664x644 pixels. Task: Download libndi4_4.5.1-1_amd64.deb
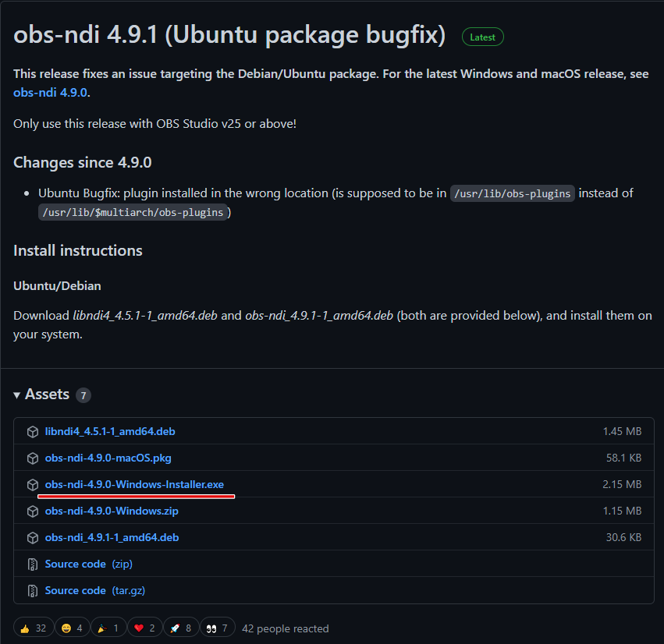pos(109,431)
